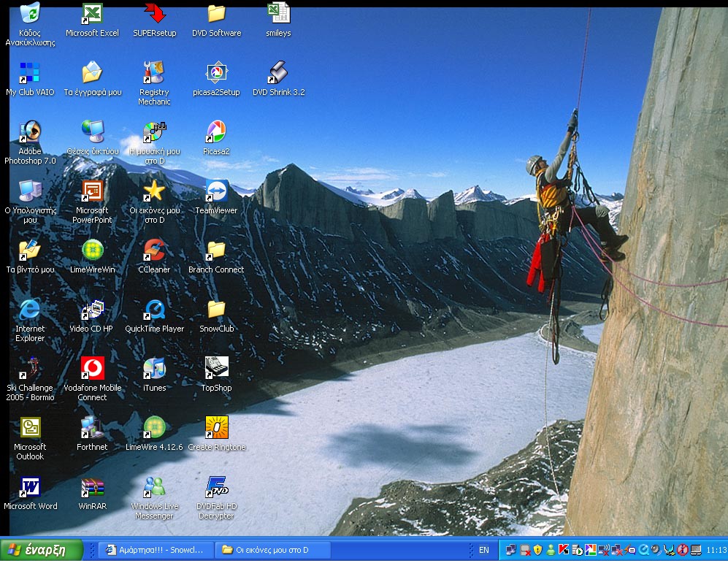Click the 11:13 system clock
728x582 pixels.
(716, 550)
